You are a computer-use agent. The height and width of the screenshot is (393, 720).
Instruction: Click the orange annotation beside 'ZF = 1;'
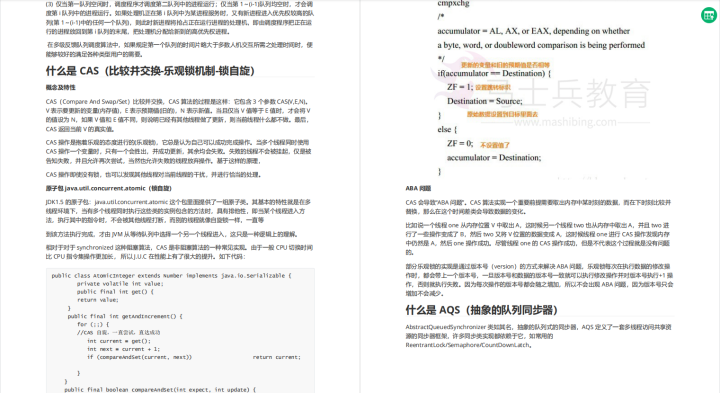[x=493, y=87]
